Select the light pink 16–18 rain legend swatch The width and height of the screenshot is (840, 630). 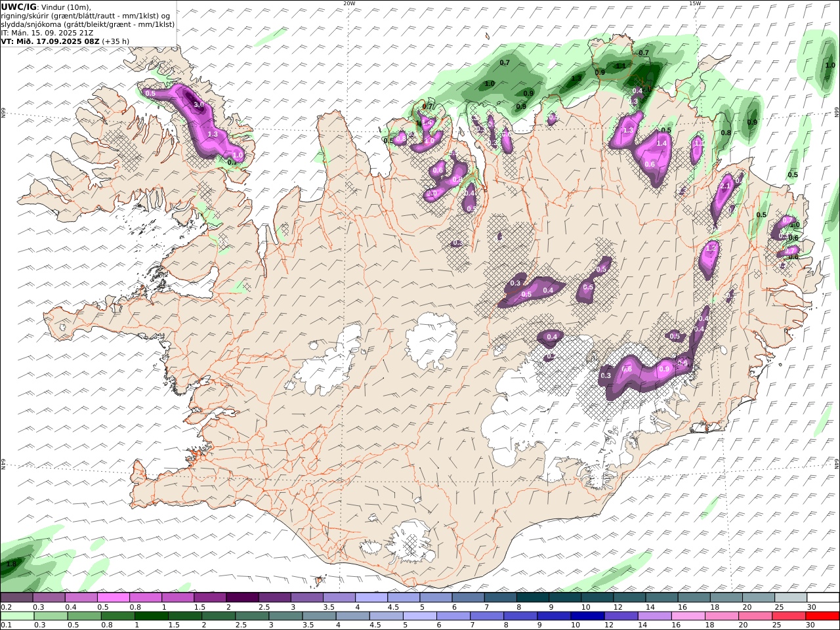click(x=688, y=616)
